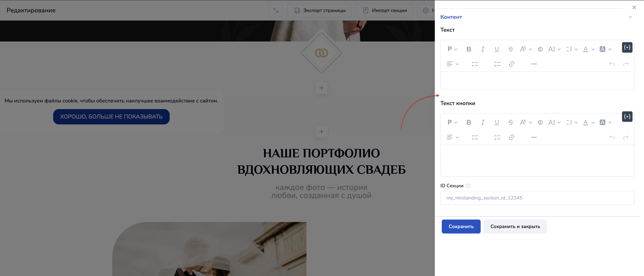The image size is (644, 276).
Task: Click the ID Секции input field
Action: click(537, 198)
